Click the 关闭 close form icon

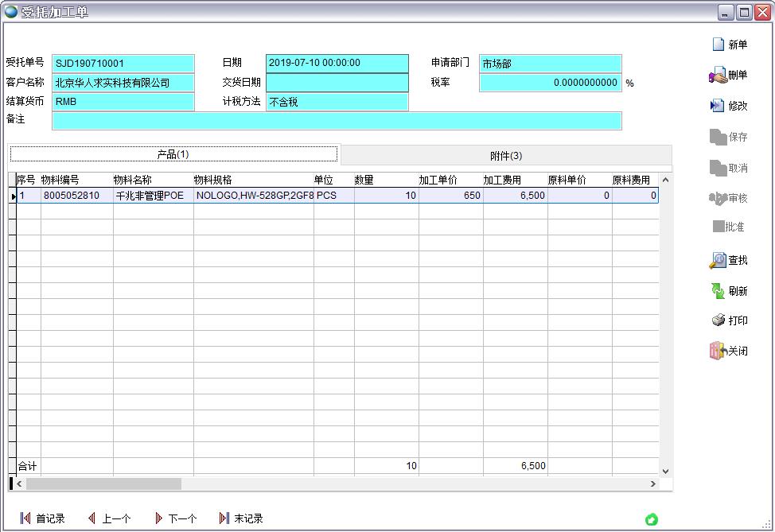(x=733, y=350)
